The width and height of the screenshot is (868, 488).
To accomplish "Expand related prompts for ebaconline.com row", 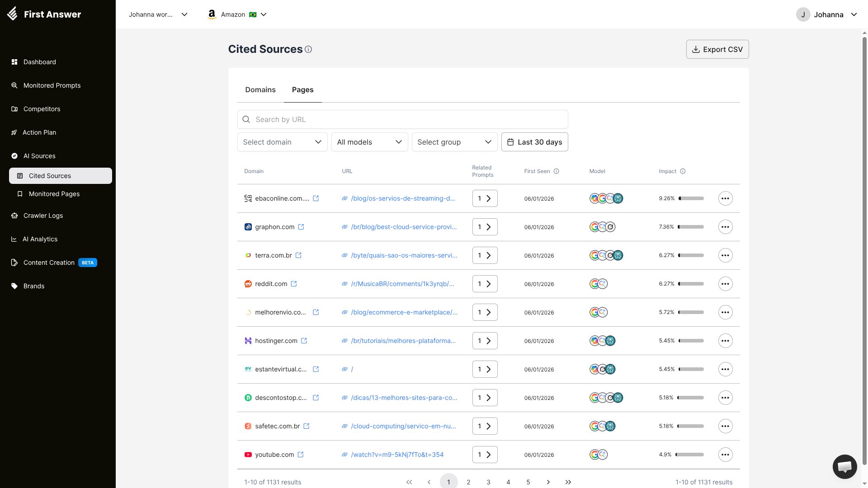I will 485,198.
